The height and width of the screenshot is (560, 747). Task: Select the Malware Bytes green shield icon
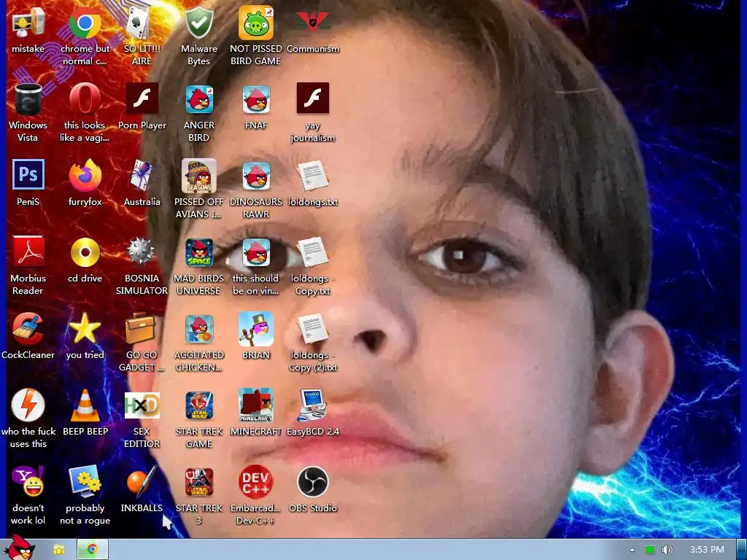198,23
